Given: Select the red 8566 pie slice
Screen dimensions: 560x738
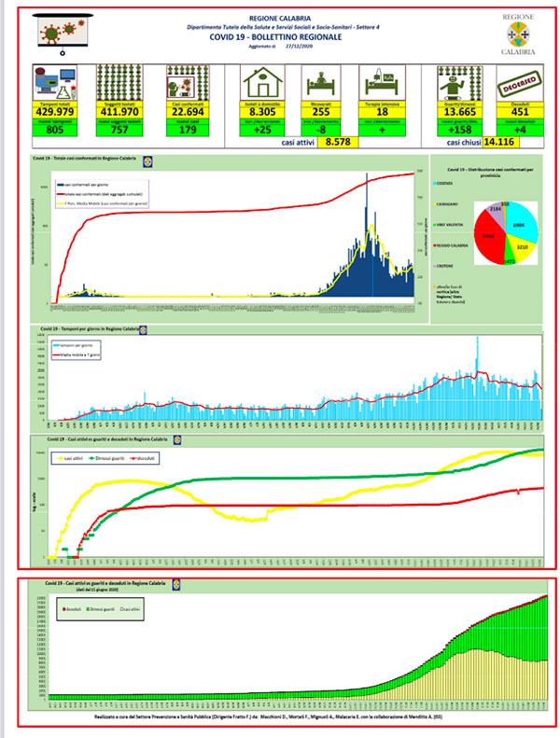Looking at the screenshot, I should click(x=489, y=237).
